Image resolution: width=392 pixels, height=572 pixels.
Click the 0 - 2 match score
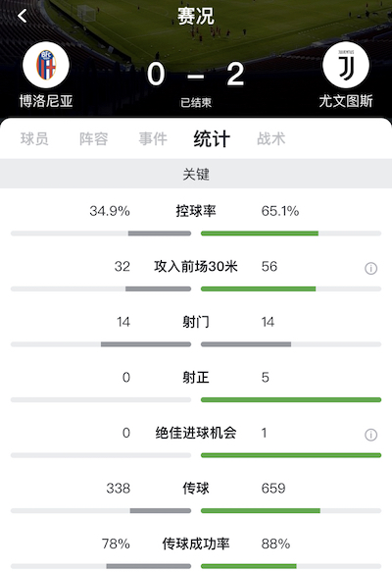click(x=196, y=75)
